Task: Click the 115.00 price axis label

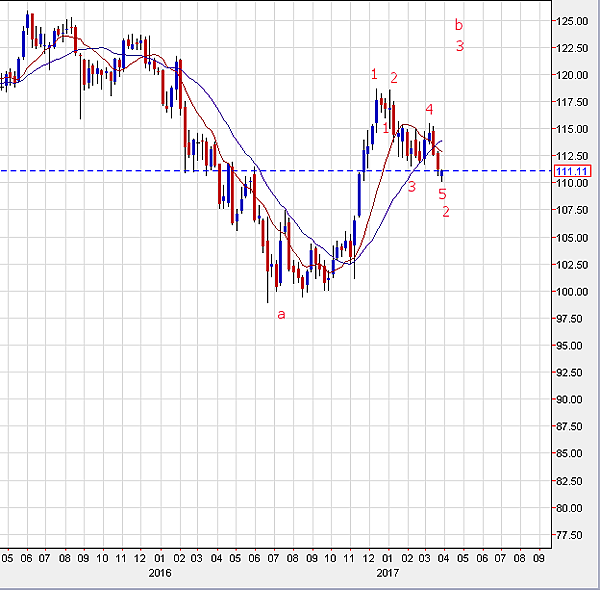Action: 572,129
